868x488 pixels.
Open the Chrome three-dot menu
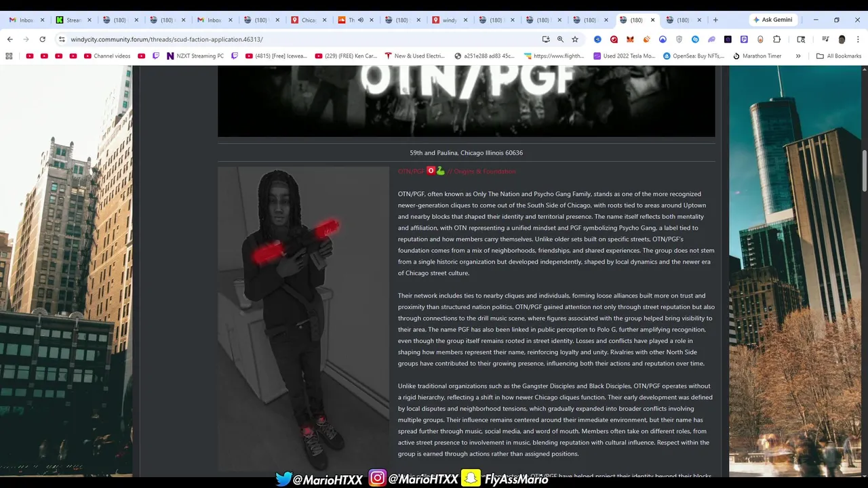click(858, 39)
